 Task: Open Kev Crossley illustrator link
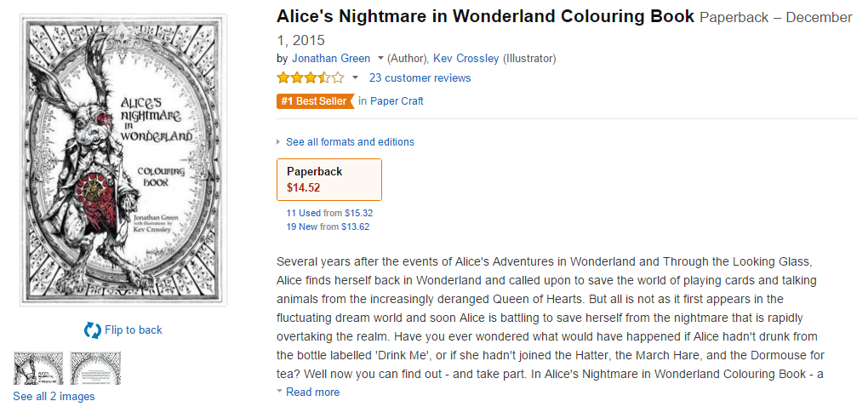click(x=465, y=59)
